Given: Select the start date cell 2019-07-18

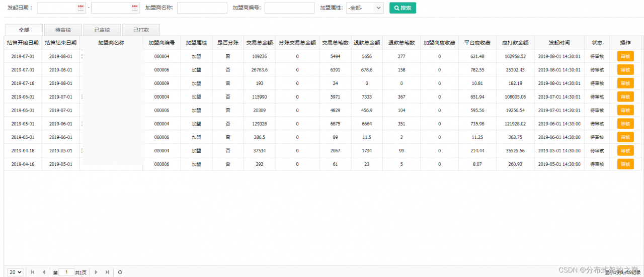Looking at the screenshot, I should [x=23, y=83].
